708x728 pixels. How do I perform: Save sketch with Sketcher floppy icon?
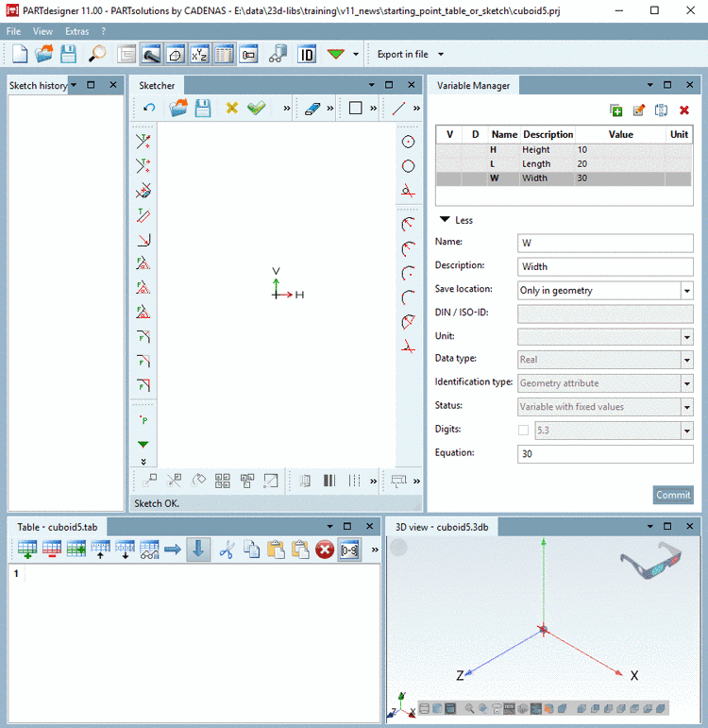click(x=203, y=109)
